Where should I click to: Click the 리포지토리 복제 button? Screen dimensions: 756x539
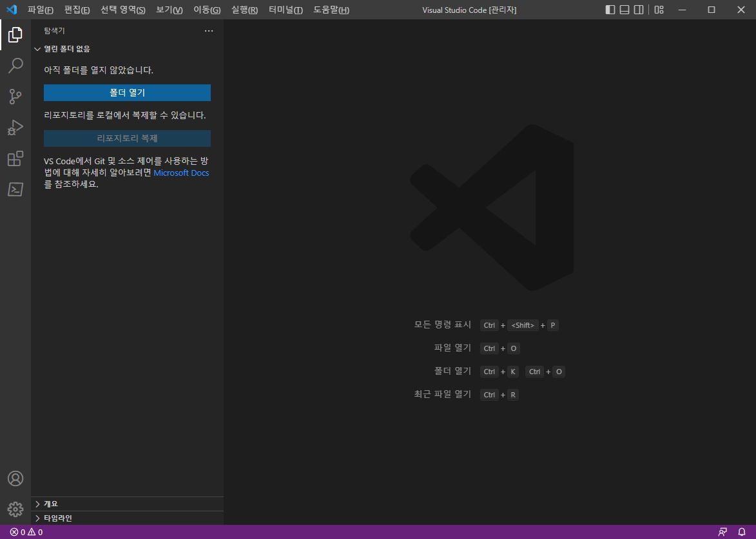pyautogui.click(x=127, y=138)
